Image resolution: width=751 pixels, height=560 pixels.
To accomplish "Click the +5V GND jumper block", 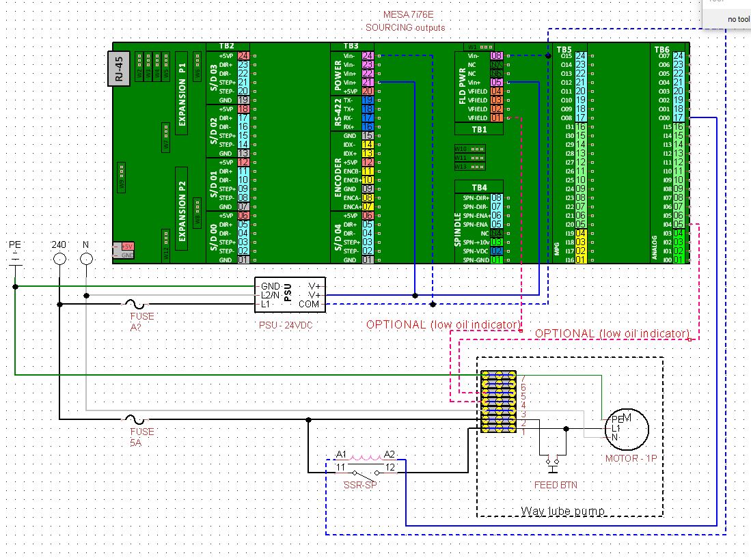I will tap(124, 251).
